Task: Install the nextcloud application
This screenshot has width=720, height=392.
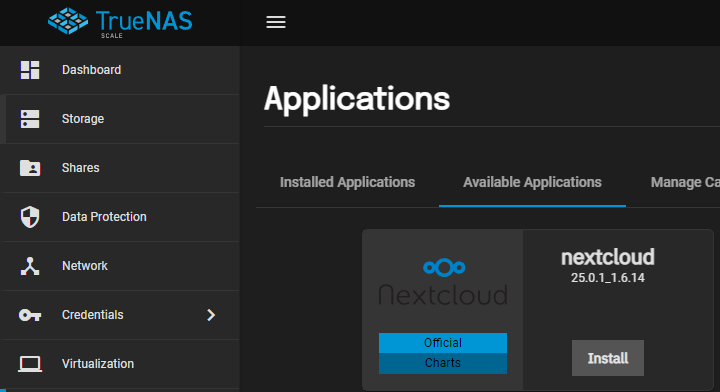Action: coord(608,358)
